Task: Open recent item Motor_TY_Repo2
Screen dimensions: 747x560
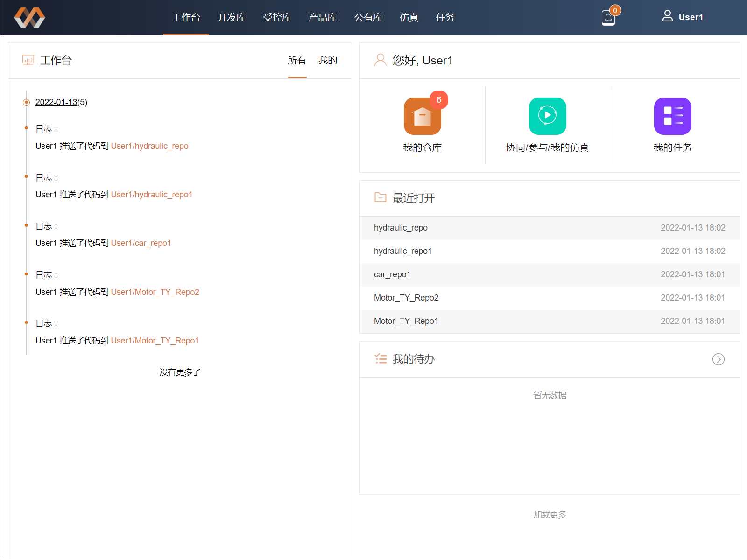Action: (550, 298)
